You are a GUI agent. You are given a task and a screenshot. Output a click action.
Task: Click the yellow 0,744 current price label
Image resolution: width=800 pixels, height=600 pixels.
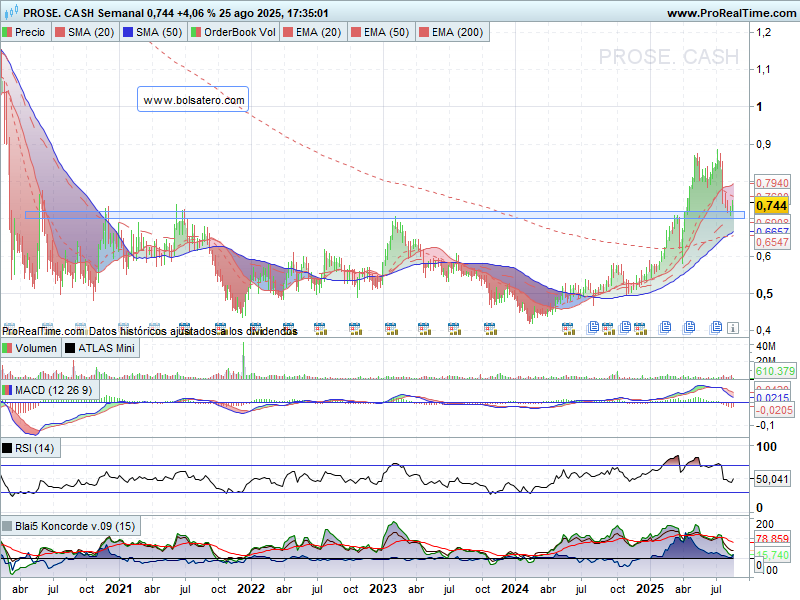click(x=772, y=205)
